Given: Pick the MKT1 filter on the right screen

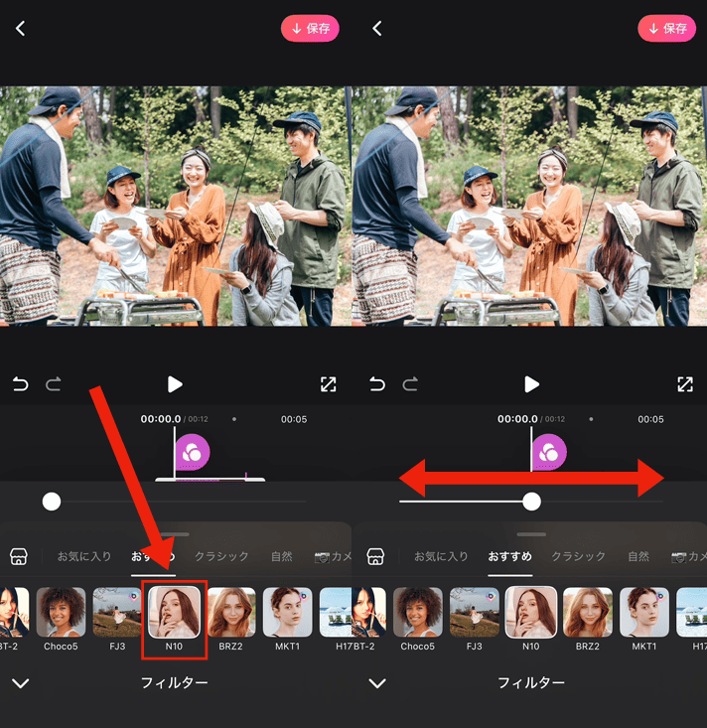Looking at the screenshot, I should [x=644, y=613].
